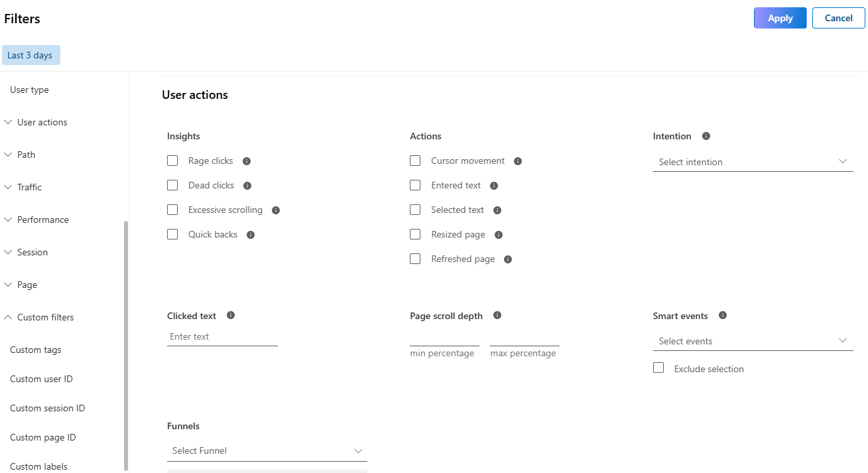
Task: Click the Clicked text input field
Action: 222,337
